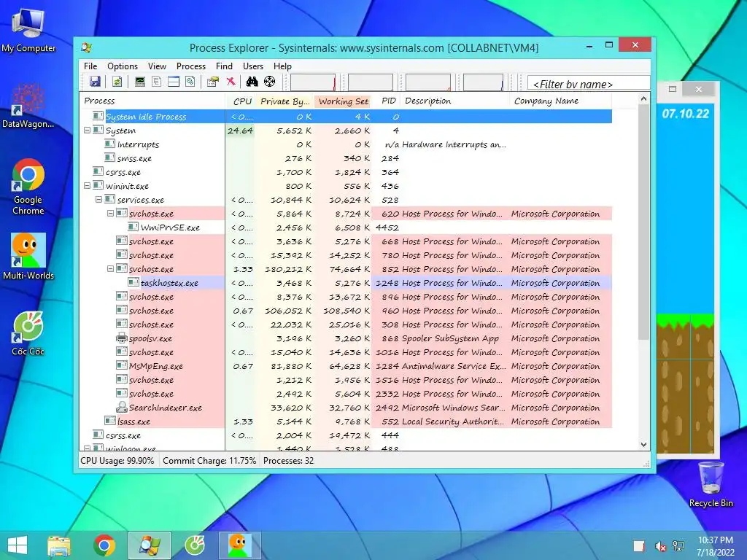Collapse svchost.exe node with PID 852

[110, 268]
